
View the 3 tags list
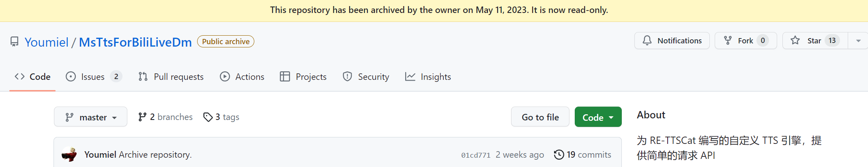click(x=221, y=117)
